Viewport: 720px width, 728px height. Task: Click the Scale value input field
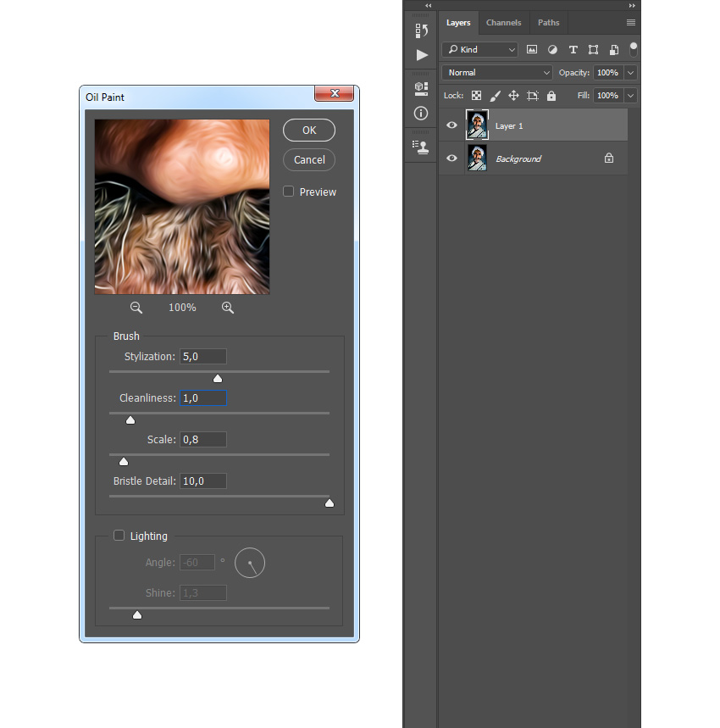[203, 440]
